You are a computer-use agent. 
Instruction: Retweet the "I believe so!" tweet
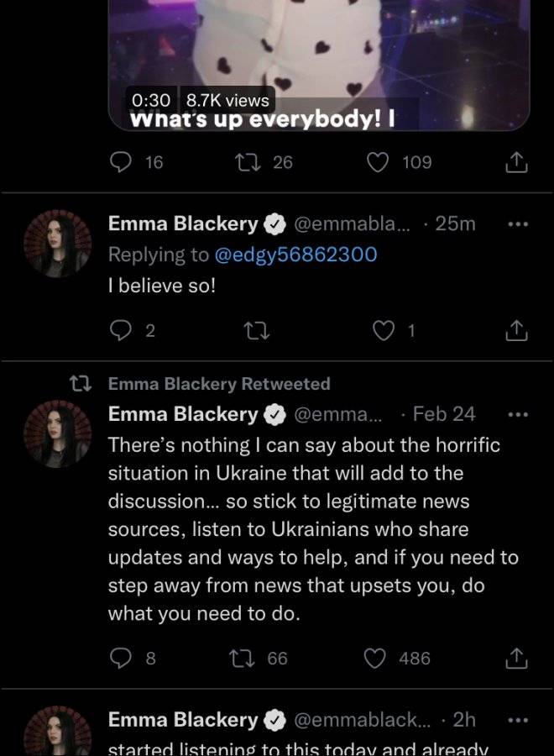click(x=256, y=331)
